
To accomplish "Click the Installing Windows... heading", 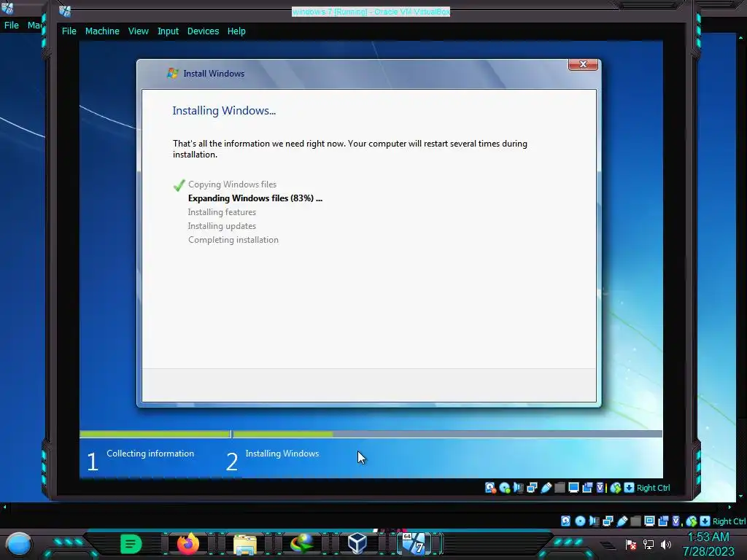I will (x=224, y=111).
